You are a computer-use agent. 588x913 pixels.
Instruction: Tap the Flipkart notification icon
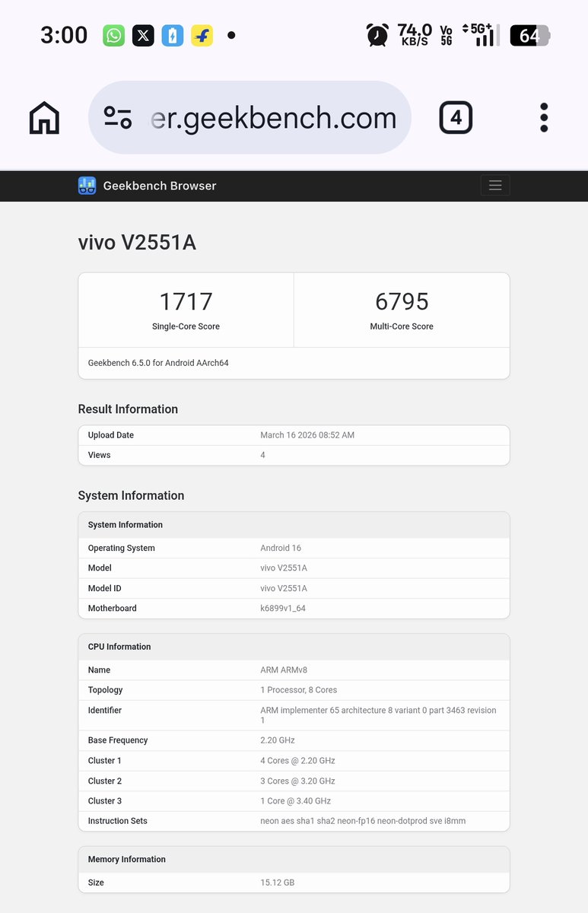click(x=202, y=36)
